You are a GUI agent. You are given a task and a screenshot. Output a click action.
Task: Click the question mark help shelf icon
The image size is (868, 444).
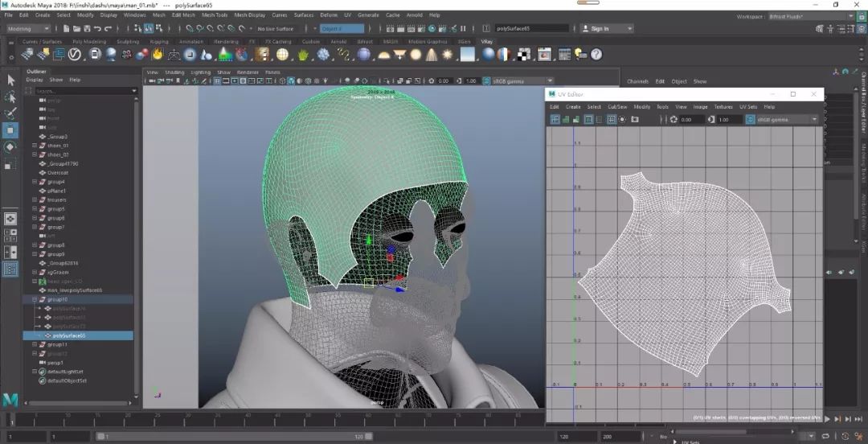[x=596, y=55]
